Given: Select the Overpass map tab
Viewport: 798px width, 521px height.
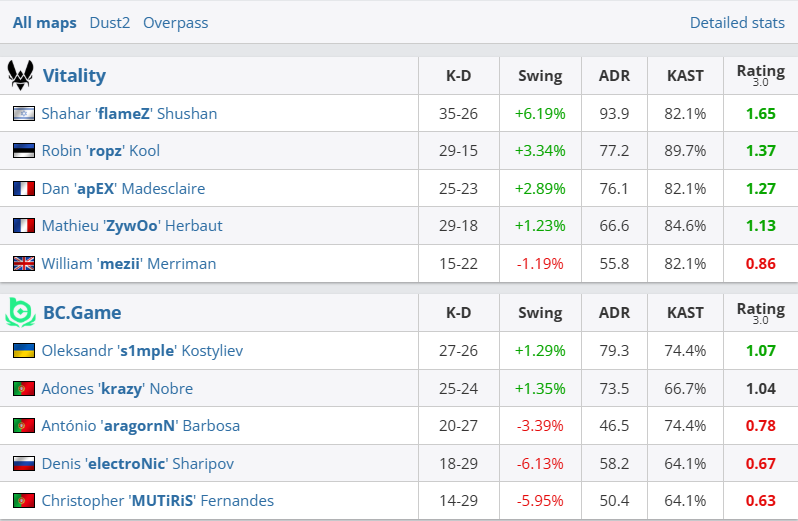Looking at the screenshot, I should [x=176, y=23].
